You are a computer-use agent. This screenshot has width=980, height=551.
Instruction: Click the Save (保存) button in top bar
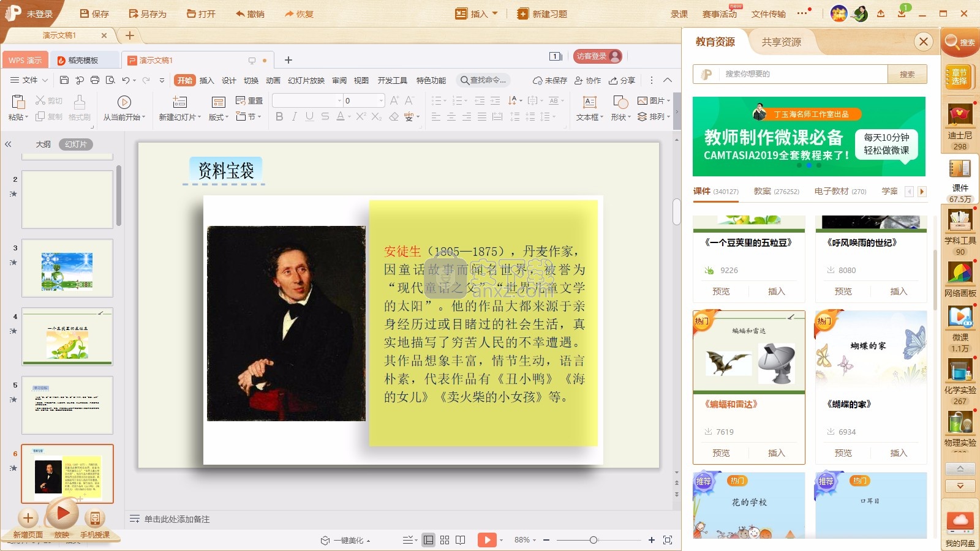point(94,13)
